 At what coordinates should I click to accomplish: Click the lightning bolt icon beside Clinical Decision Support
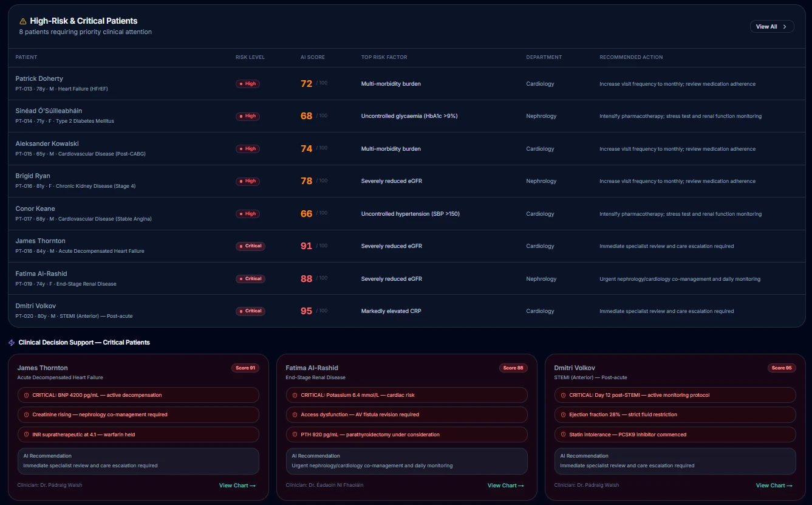[12, 343]
